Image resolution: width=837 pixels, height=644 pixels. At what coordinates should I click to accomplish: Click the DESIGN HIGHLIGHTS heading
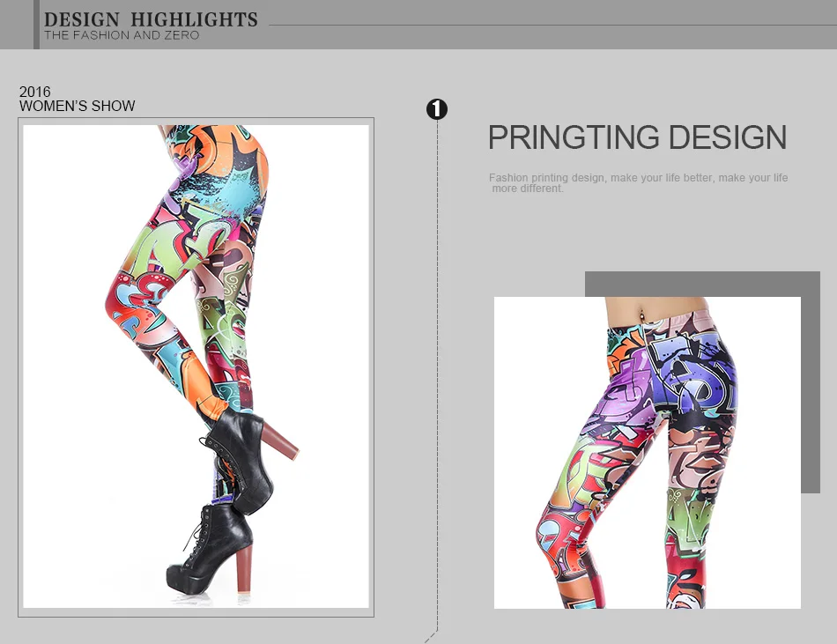(151, 19)
